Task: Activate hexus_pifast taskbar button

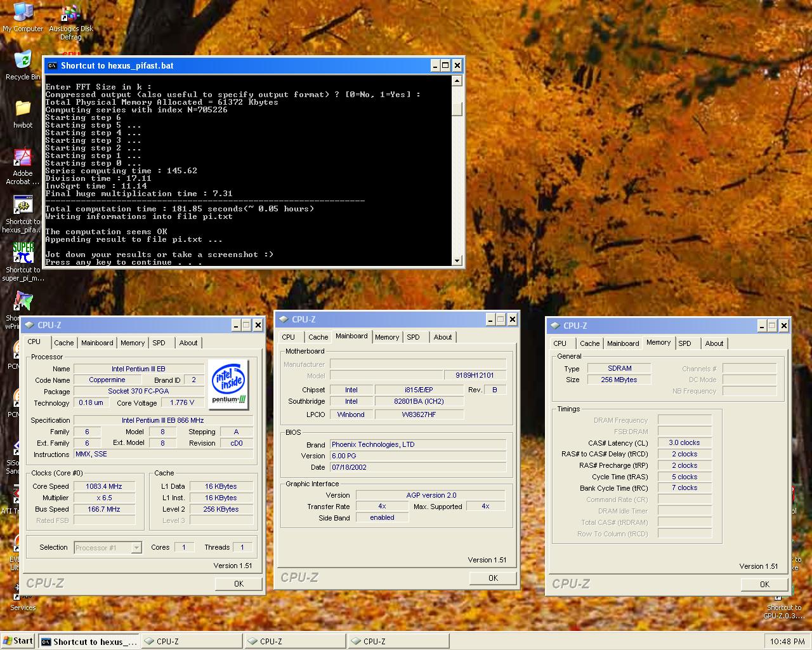Action: pyautogui.click(x=89, y=641)
